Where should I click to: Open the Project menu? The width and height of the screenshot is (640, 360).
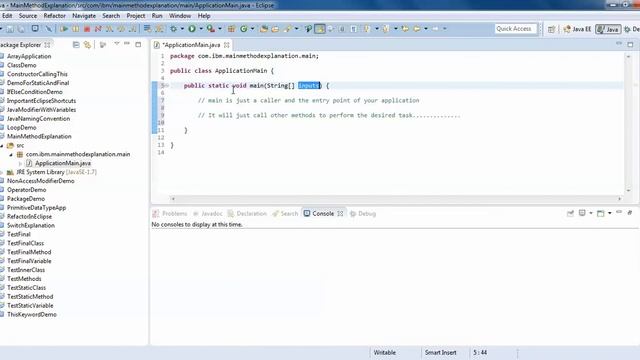coord(136,16)
